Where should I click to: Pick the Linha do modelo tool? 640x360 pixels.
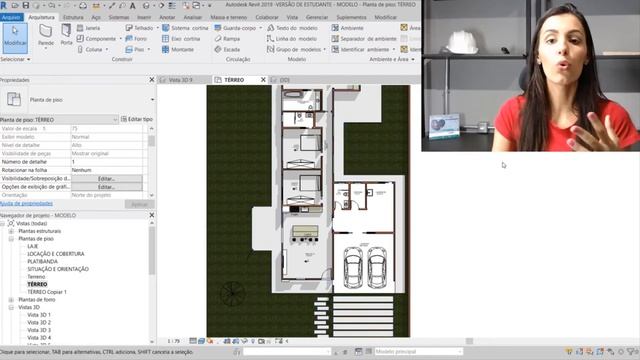(292, 38)
